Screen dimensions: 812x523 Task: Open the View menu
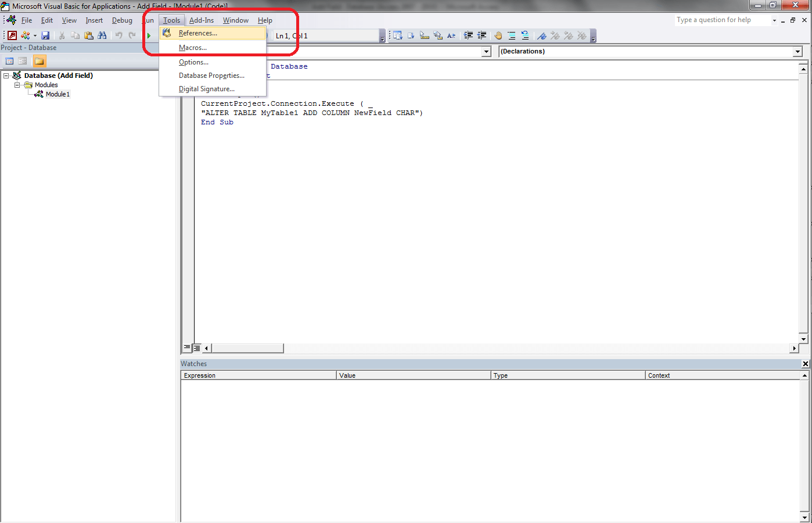69,20
